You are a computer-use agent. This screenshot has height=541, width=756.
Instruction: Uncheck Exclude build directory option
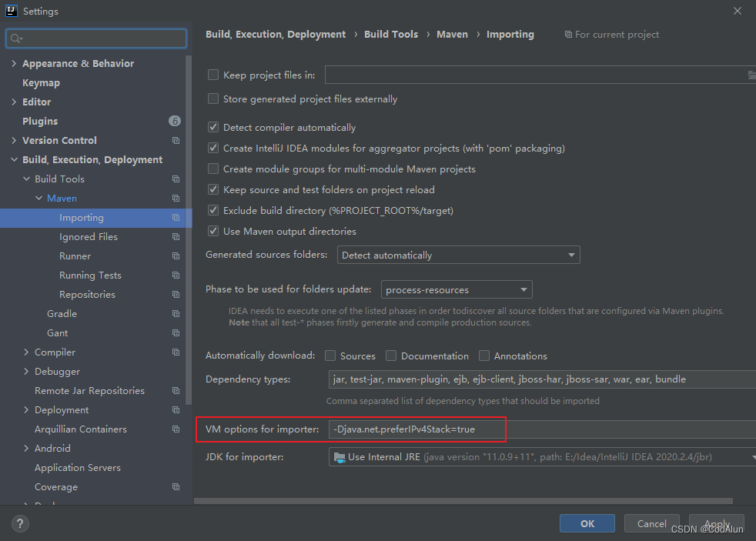click(212, 210)
